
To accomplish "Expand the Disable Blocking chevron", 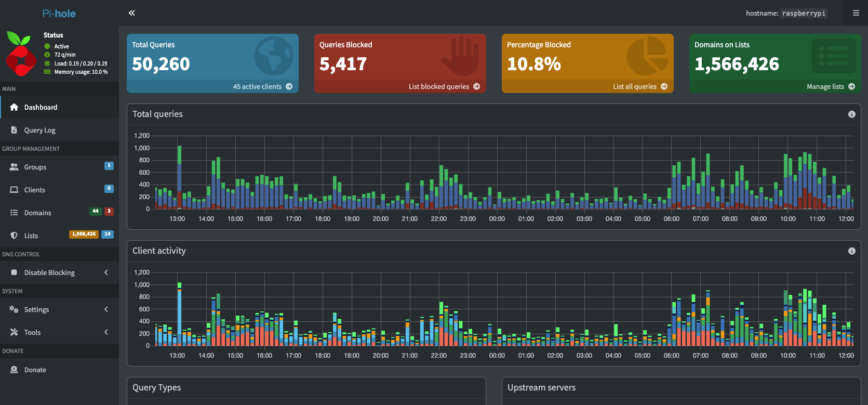I will tap(106, 272).
